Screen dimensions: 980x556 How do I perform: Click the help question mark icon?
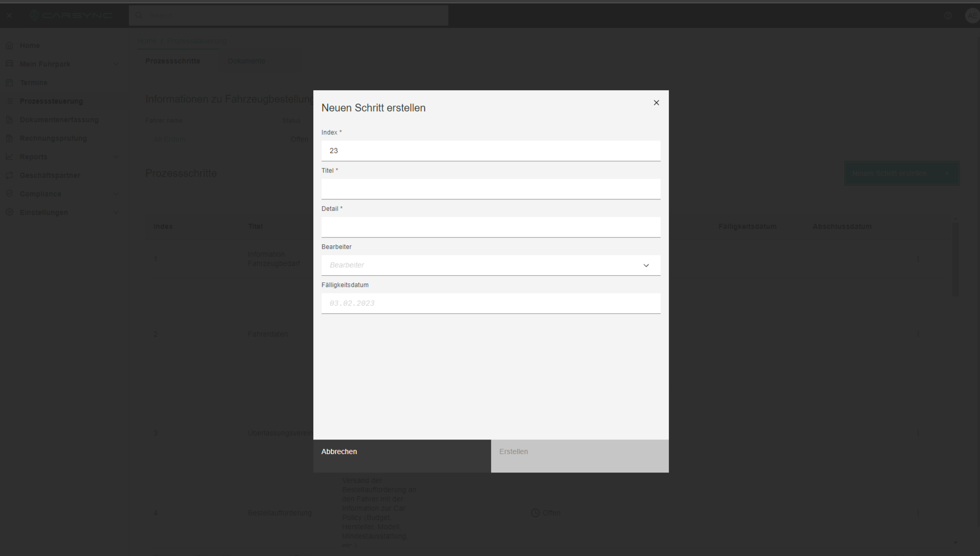(x=948, y=15)
